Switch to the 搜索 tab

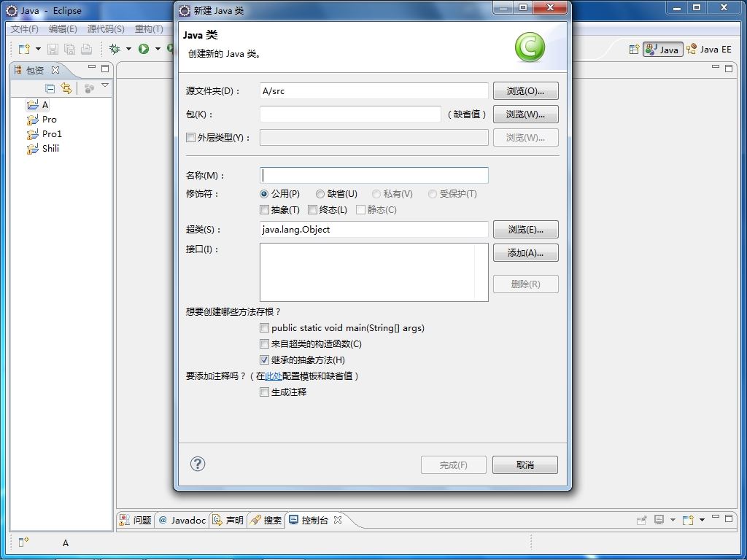(266, 520)
